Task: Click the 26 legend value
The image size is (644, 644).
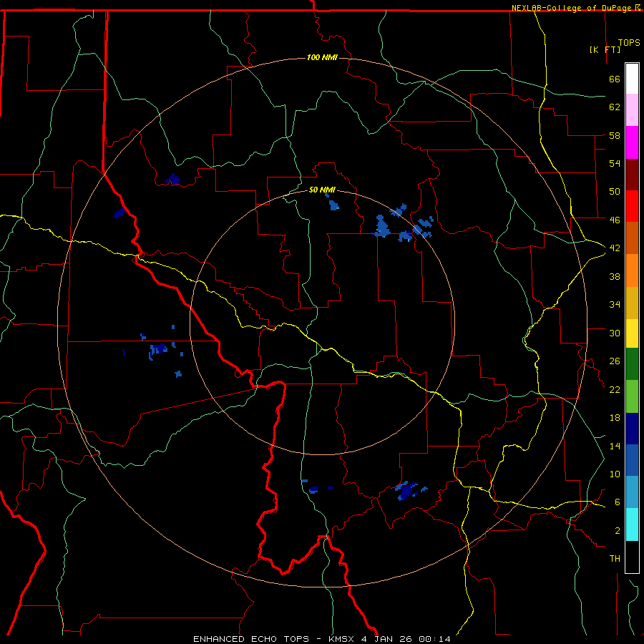Action: pyautogui.click(x=615, y=361)
